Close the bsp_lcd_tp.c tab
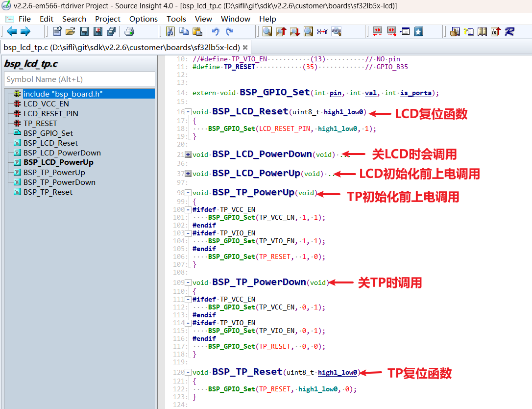The image size is (532, 409). pyautogui.click(x=245, y=48)
